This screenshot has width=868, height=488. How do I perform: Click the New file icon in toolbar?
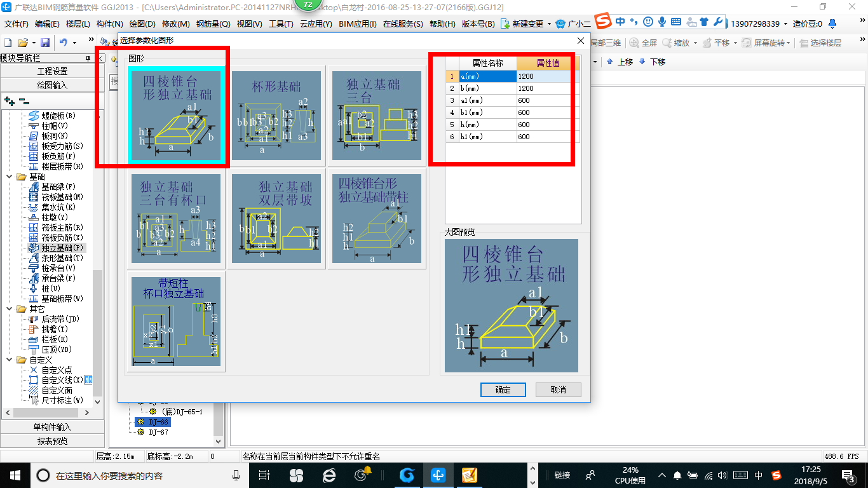(8, 43)
